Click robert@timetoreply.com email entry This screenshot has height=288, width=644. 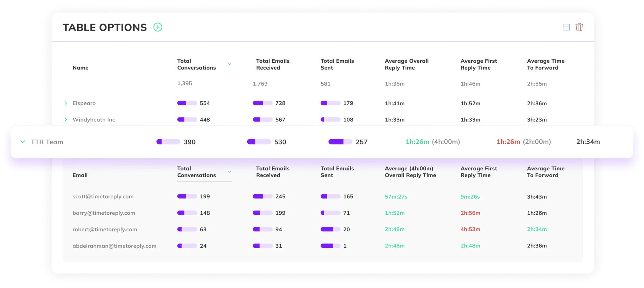[105, 229]
